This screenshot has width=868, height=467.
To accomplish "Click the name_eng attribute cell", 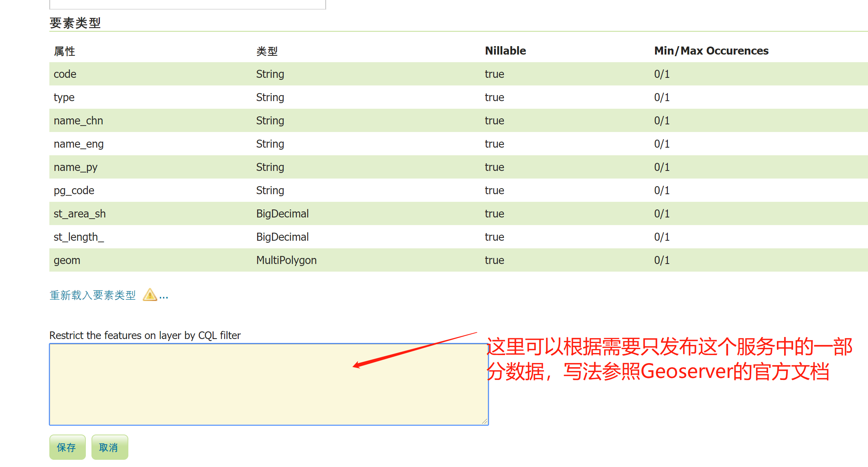I will click(x=79, y=144).
